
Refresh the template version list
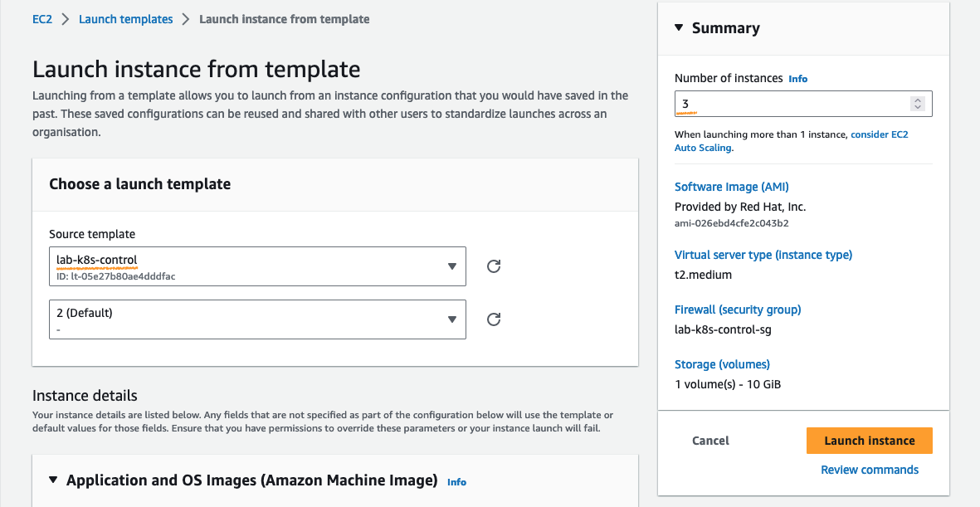coord(493,319)
